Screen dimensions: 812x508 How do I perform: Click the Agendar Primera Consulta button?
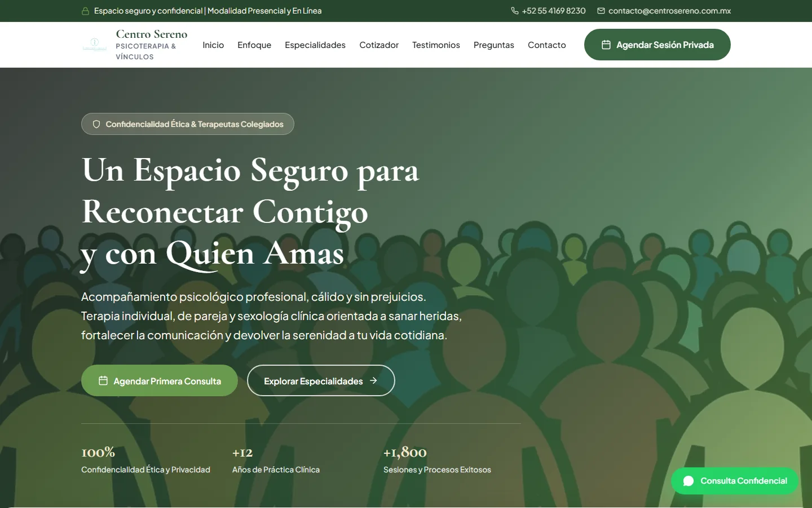pos(160,380)
